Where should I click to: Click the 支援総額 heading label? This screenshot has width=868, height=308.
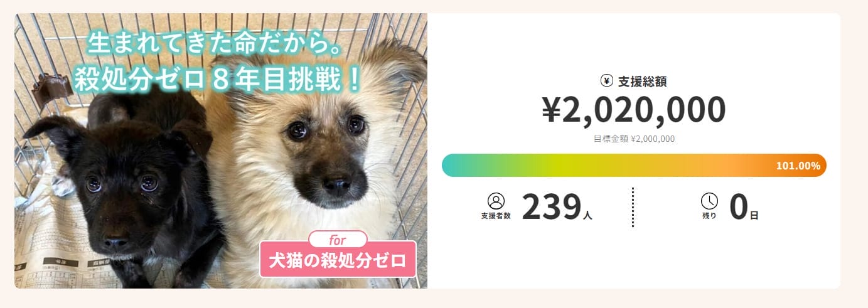click(x=642, y=81)
